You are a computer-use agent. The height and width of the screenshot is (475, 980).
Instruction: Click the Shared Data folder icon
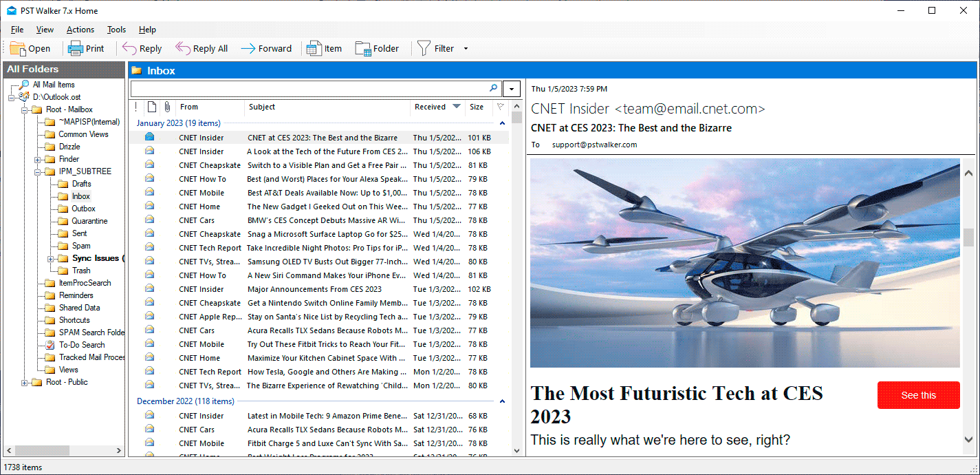50,308
